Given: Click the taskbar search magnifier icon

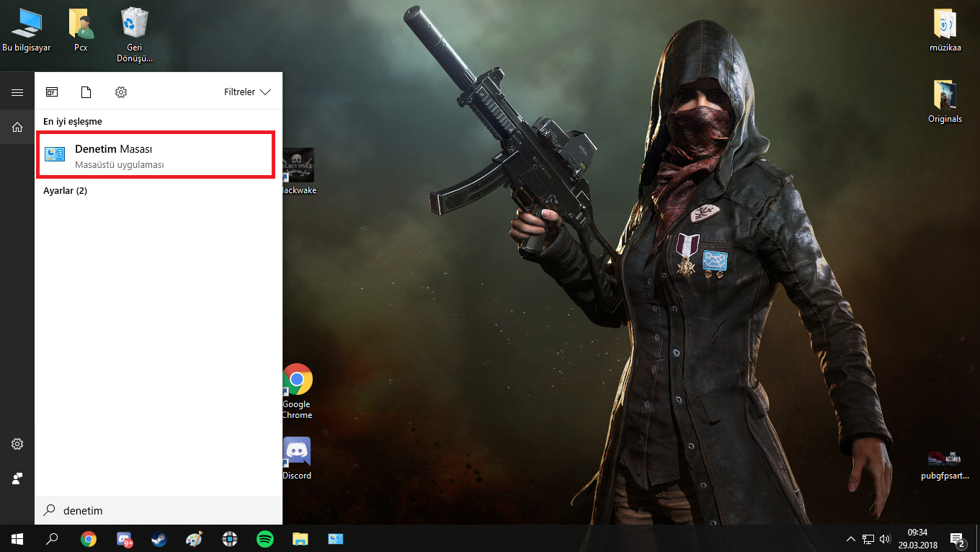Looking at the screenshot, I should tap(52, 538).
